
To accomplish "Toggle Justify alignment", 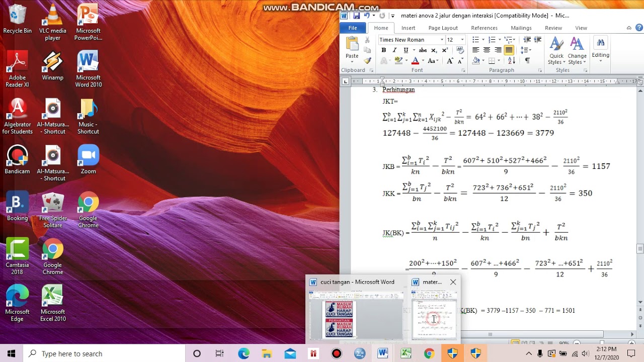I will [509, 50].
